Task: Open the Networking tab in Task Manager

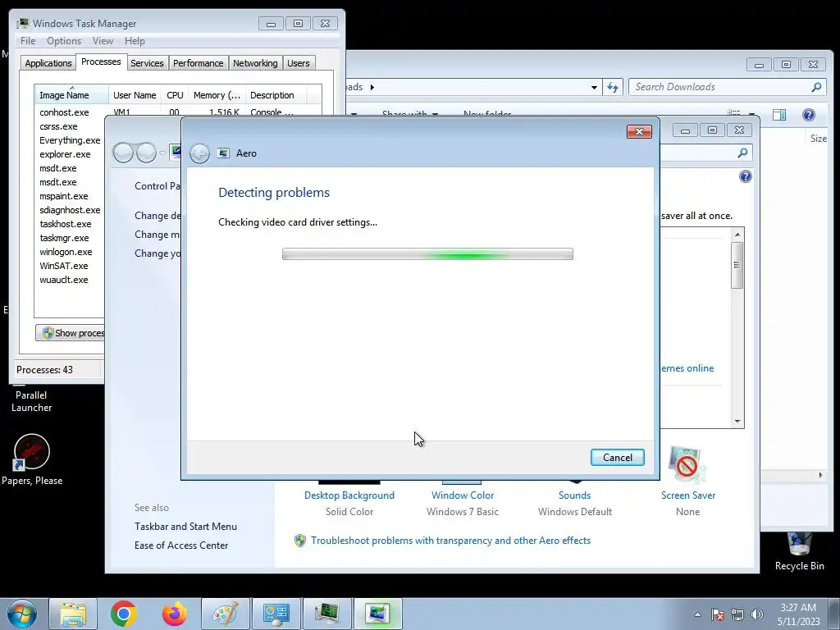Action: [255, 63]
